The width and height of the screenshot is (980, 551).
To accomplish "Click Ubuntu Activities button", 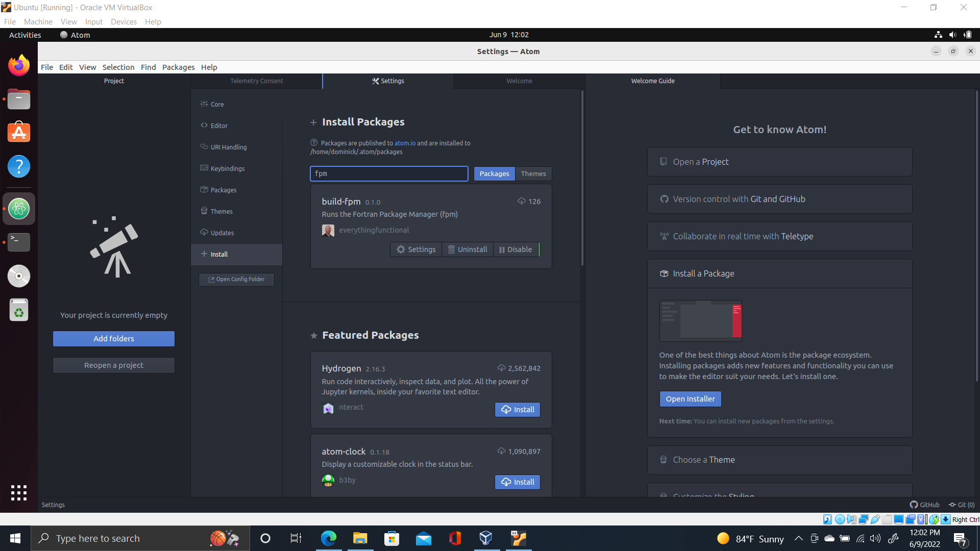I will click(25, 35).
